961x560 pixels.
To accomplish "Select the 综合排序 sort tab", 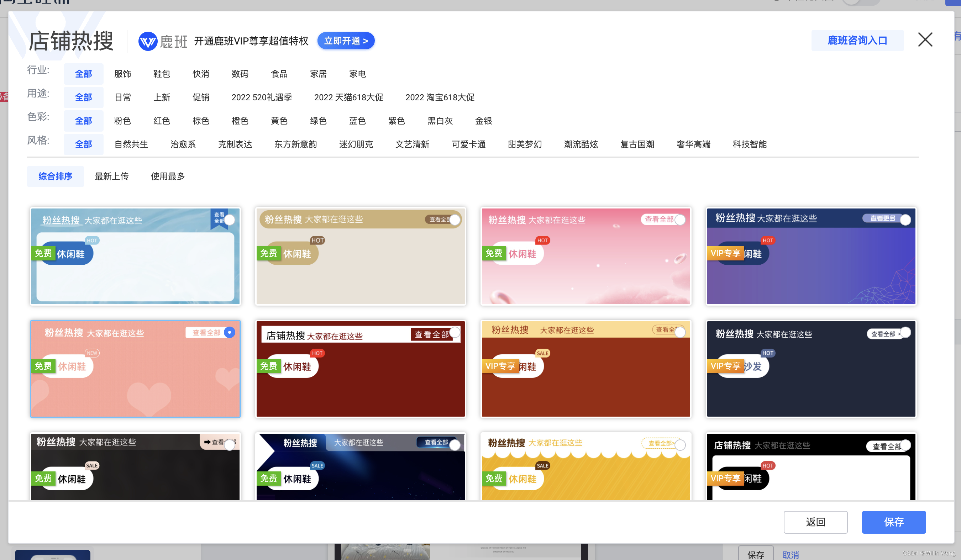I will click(55, 176).
